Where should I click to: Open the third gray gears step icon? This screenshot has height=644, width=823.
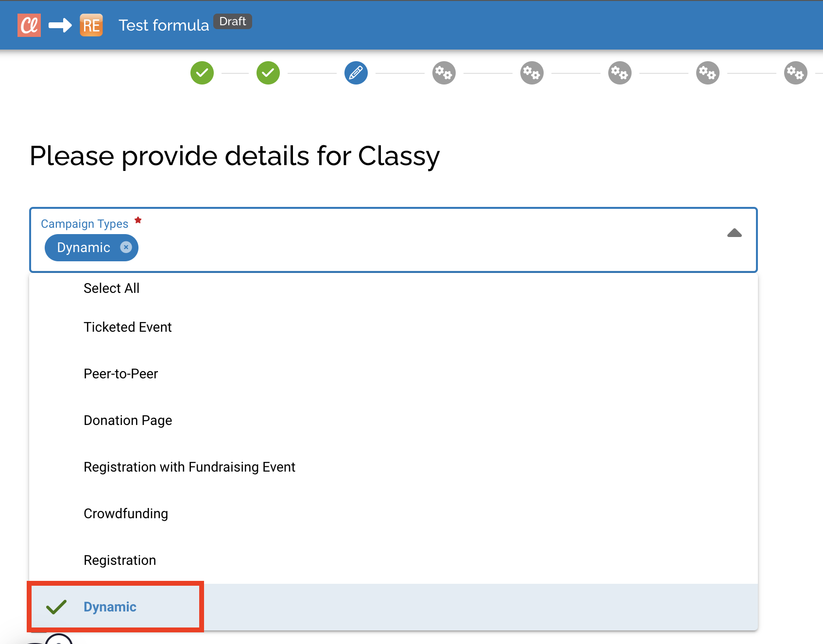(x=620, y=73)
